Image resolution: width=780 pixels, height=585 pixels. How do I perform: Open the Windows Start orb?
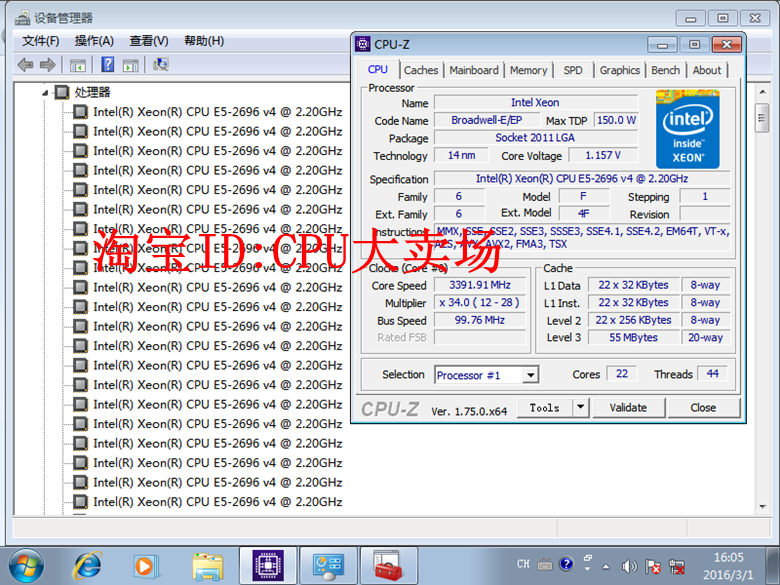click(26, 566)
